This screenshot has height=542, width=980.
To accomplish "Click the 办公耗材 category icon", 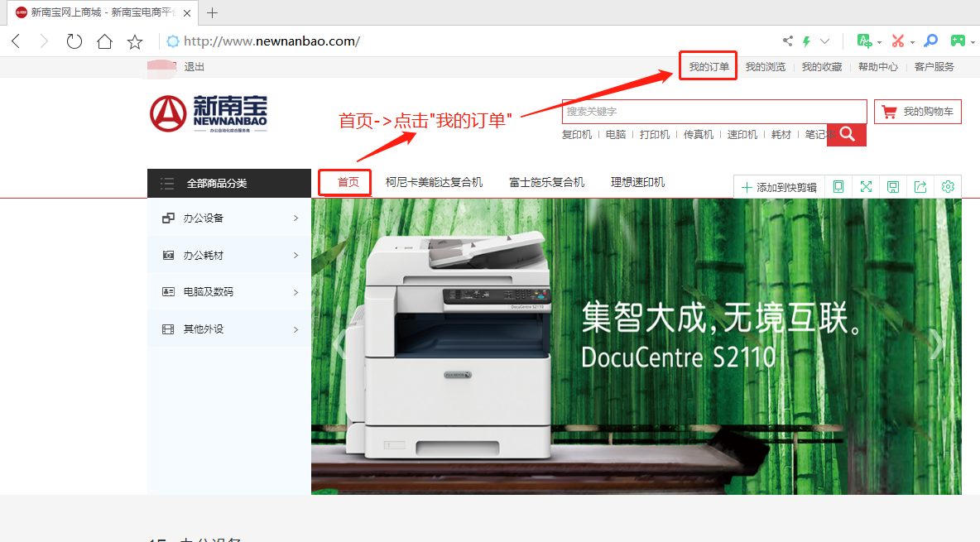I will [x=168, y=255].
